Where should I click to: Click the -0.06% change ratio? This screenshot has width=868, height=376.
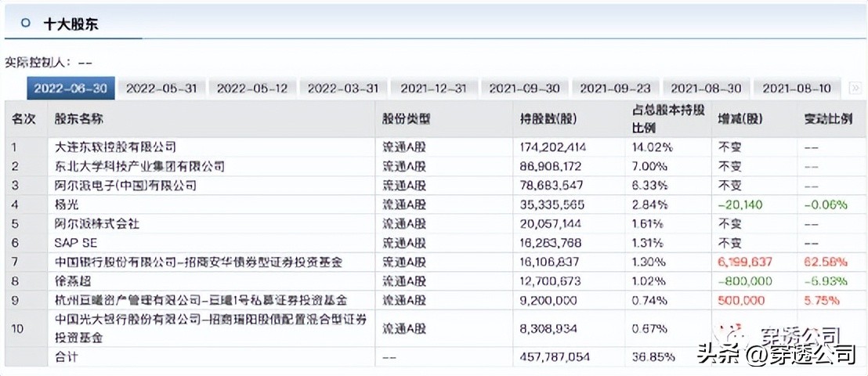coord(826,204)
